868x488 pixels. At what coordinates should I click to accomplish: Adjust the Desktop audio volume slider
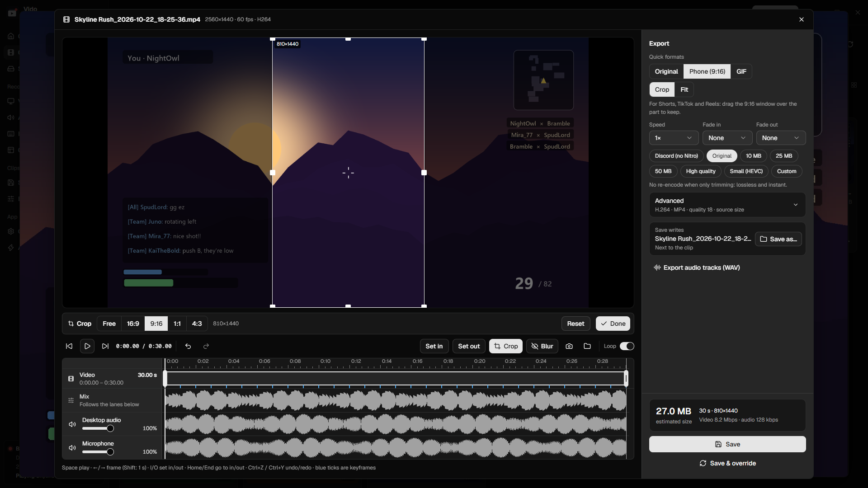[98, 428]
